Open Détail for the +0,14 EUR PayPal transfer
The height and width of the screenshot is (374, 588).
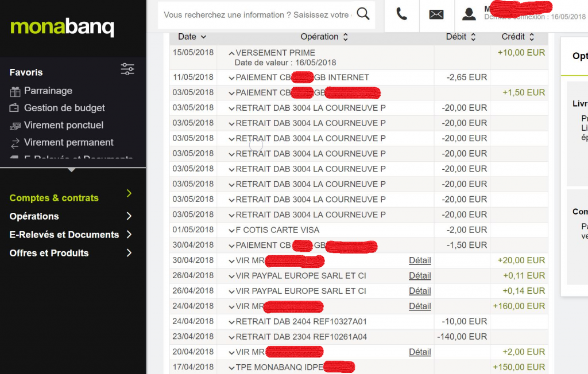(420, 291)
